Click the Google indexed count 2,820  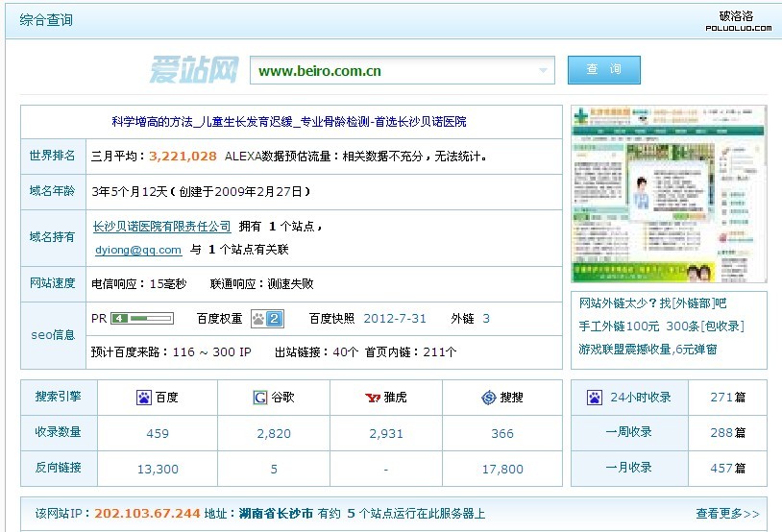pyautogui.click(x=274, y=433)
